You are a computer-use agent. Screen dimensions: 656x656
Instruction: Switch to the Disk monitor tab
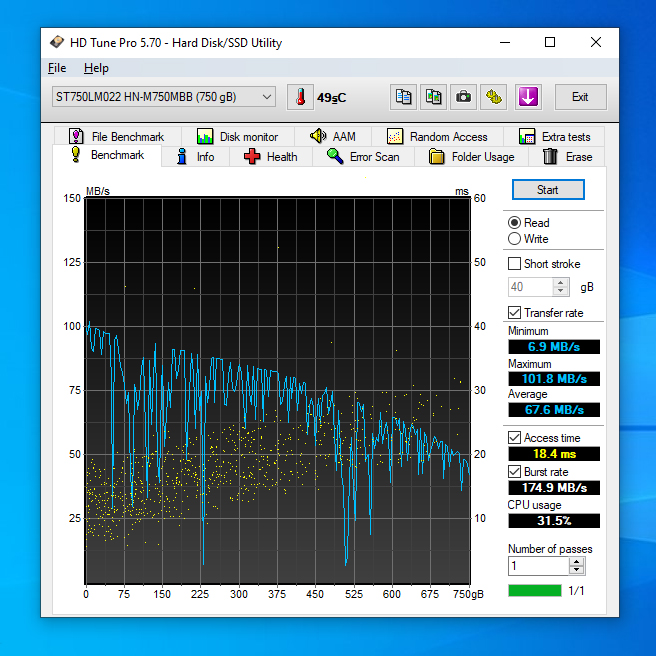click(x=238, y=136)
